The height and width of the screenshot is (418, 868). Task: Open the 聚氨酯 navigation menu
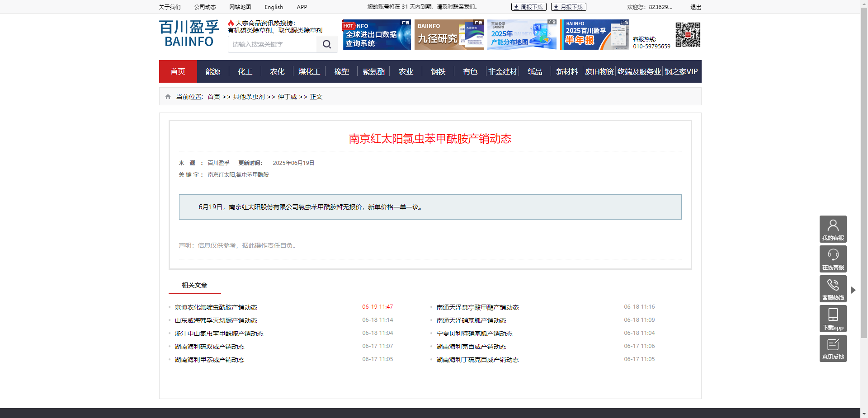(x=373, y=71)
